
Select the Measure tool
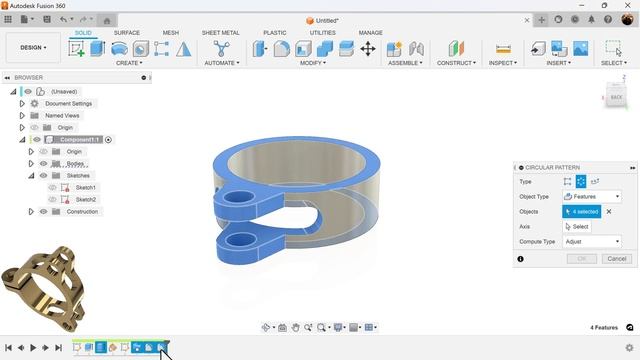(x=503, y=49)
